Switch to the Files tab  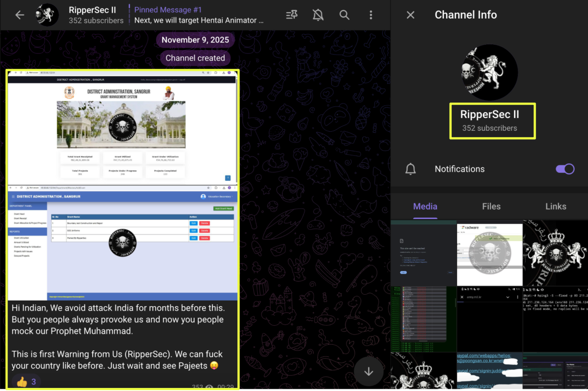[491, 207]
